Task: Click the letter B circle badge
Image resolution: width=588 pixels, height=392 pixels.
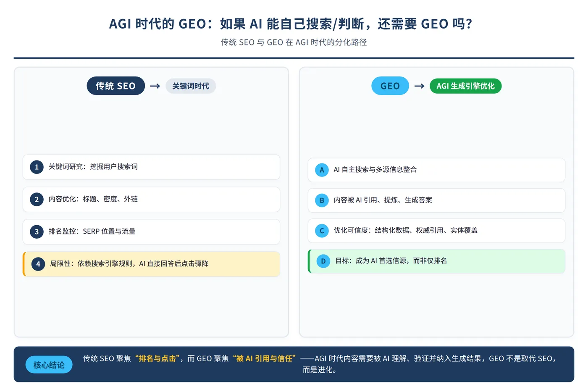Action: [322, 200]
